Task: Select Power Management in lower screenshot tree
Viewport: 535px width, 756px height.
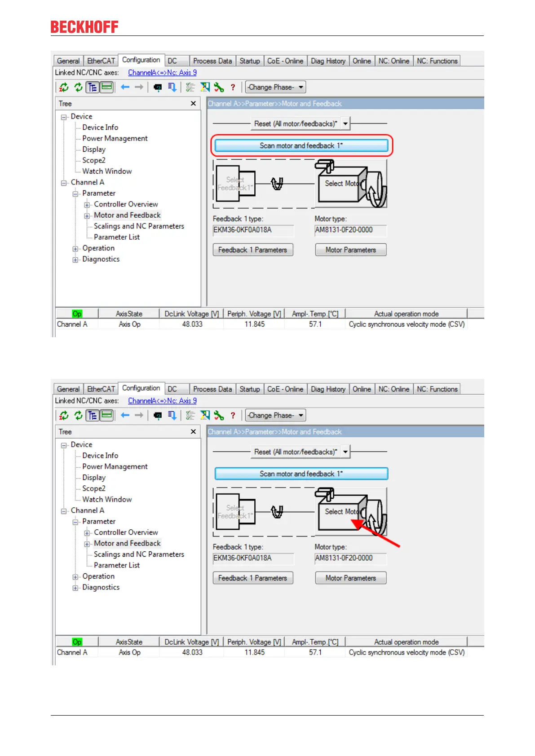Action: 115,466
